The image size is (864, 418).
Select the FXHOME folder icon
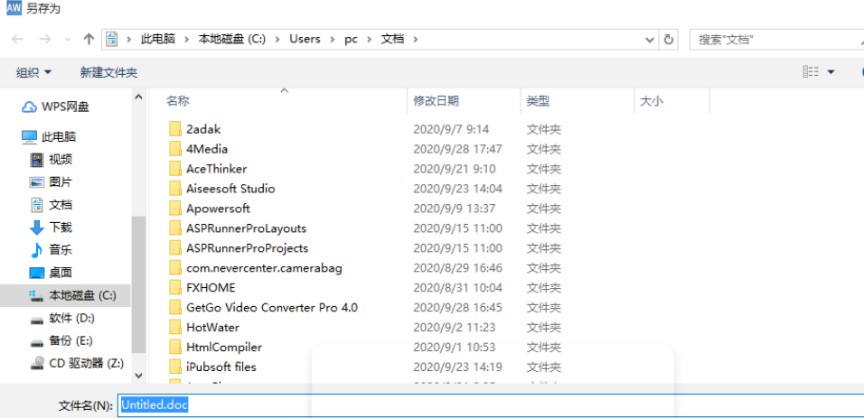[175, 287]
